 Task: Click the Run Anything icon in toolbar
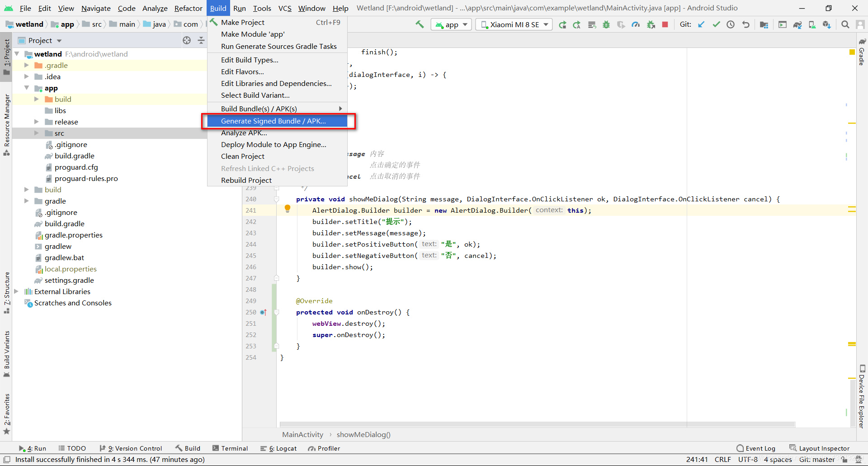(x=783, y=24)
